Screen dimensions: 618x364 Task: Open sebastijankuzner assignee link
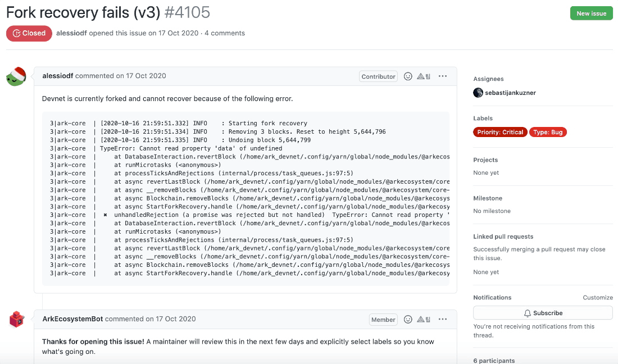(510, 93)
